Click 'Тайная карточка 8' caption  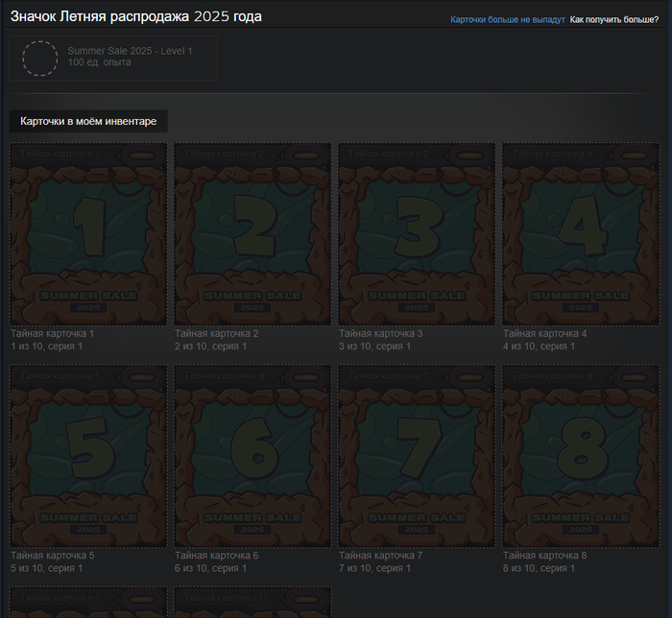(544, 556)
